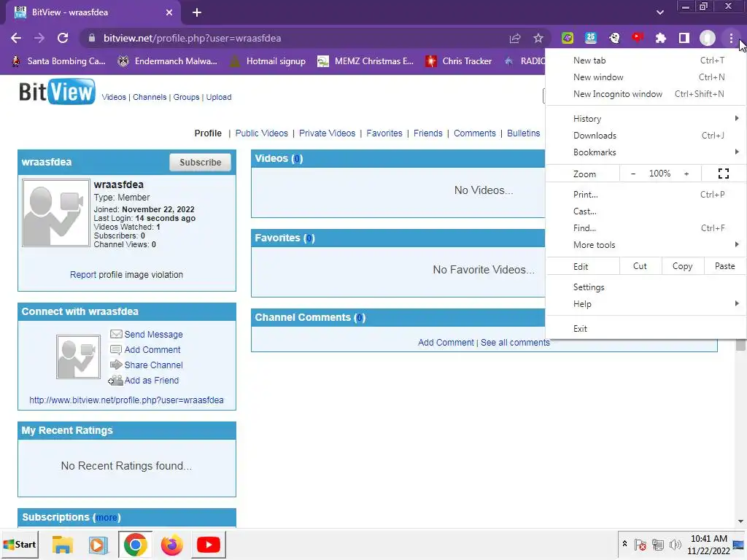Click the Add as Friend people icon
Image resolution: width=747 pixels, height=560 pixels.
(x=115, y=380)
